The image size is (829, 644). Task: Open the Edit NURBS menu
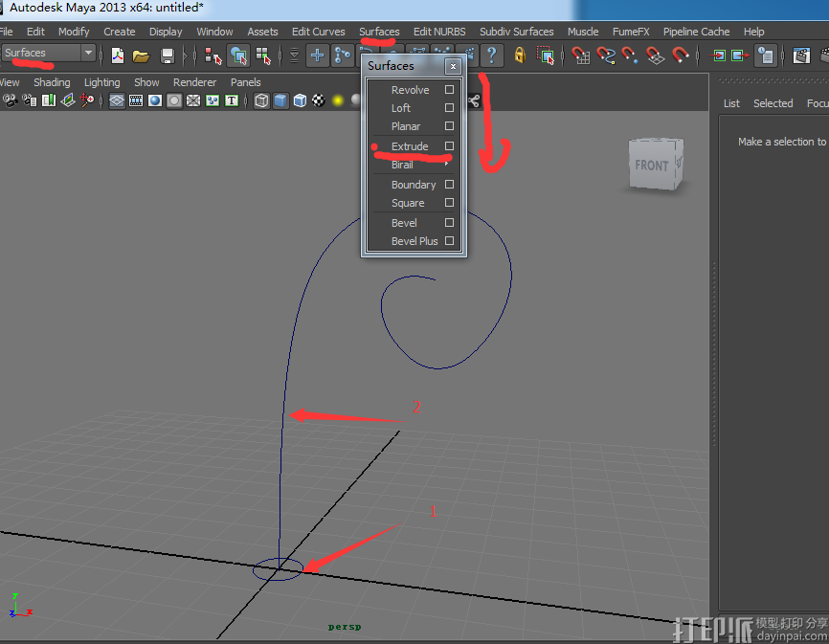(x=439, y=32)
